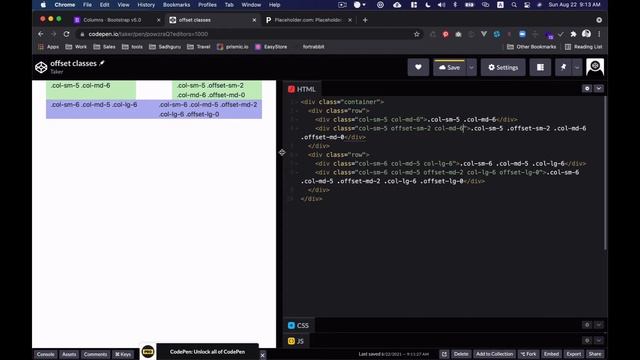Click the Bluetooth icon in menu bar
This screenshot has height=360, width=640.
[455, 5]
